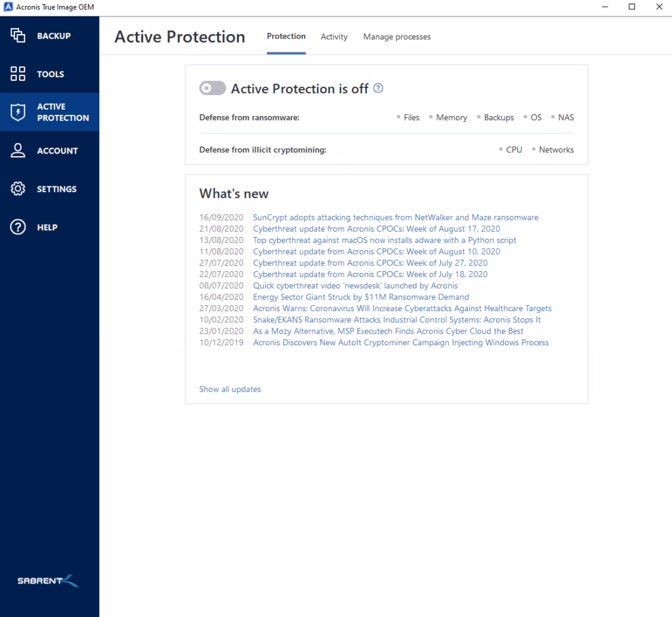Select BACKUP label in the sidebar
672x617 pixels.
point(54,36)
